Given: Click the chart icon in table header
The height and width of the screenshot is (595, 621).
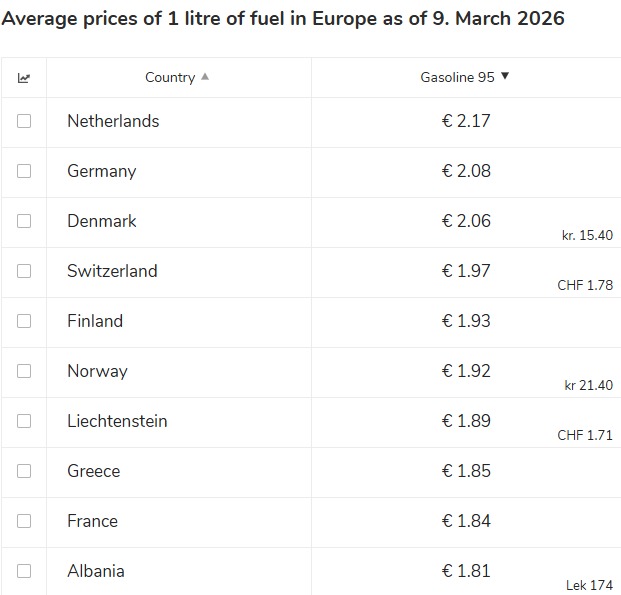Looking at the screenshot, I should click(24, 78).
